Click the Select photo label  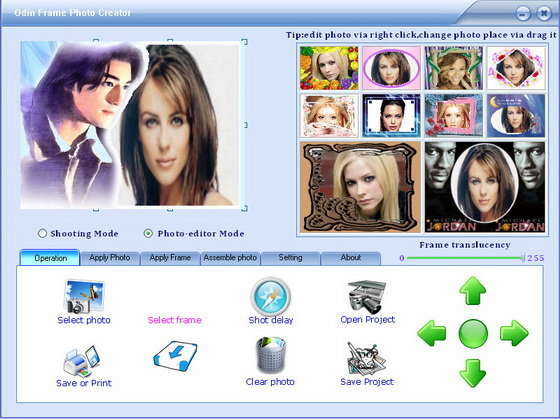84,320
